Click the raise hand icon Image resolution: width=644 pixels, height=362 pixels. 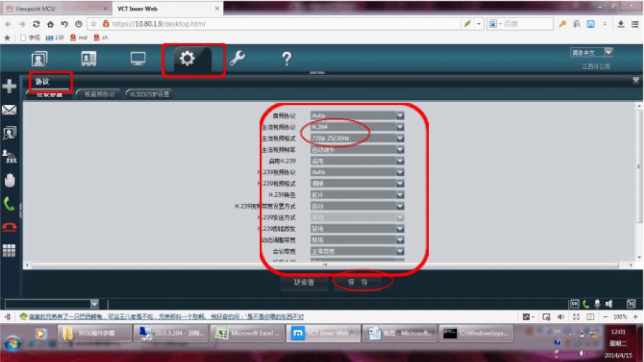click(10, 180)
